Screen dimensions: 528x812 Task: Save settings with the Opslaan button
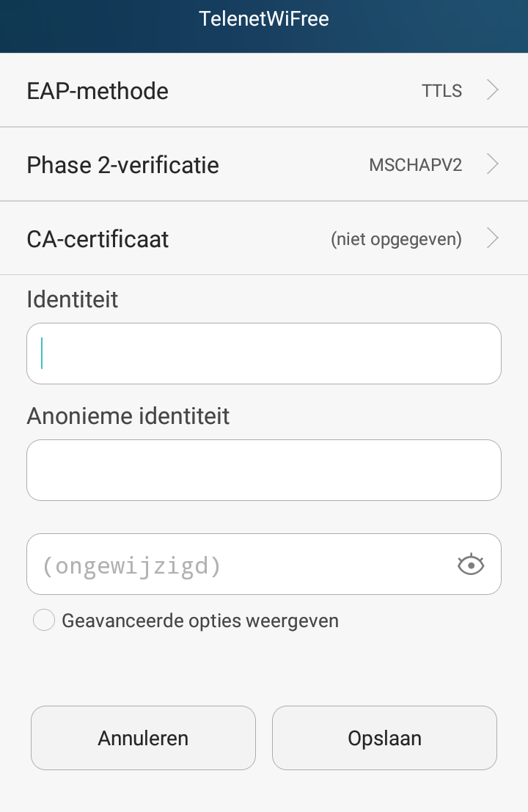(x=384, y=738)
